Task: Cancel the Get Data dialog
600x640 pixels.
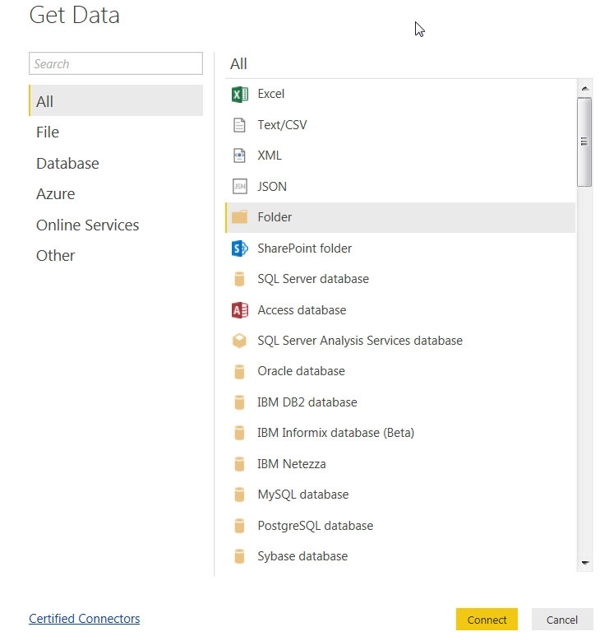Action: 562,620
